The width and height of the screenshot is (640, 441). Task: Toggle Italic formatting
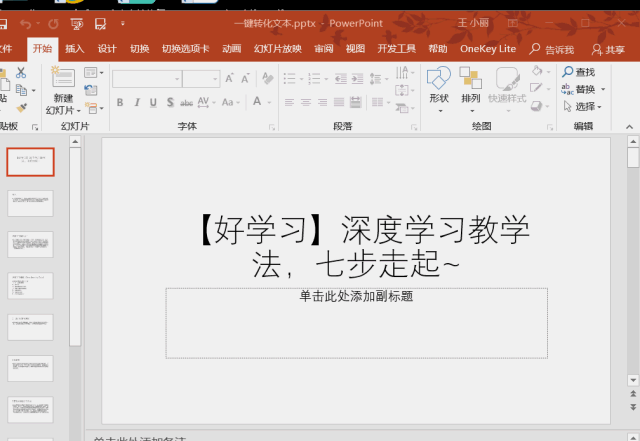(137, 102)
